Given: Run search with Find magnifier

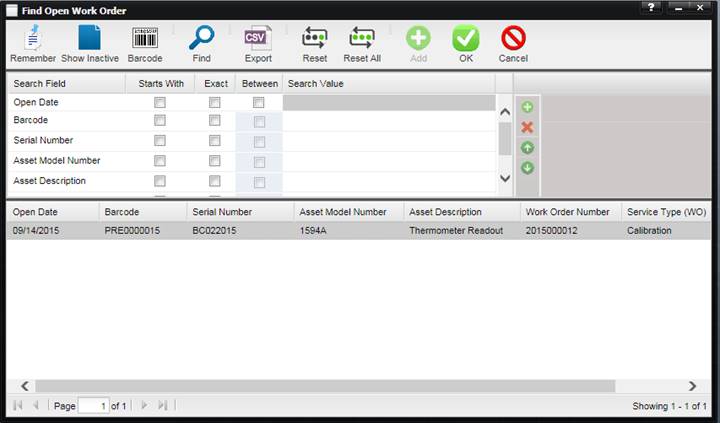Looking at the screenshot, I should tap(202, 38).
